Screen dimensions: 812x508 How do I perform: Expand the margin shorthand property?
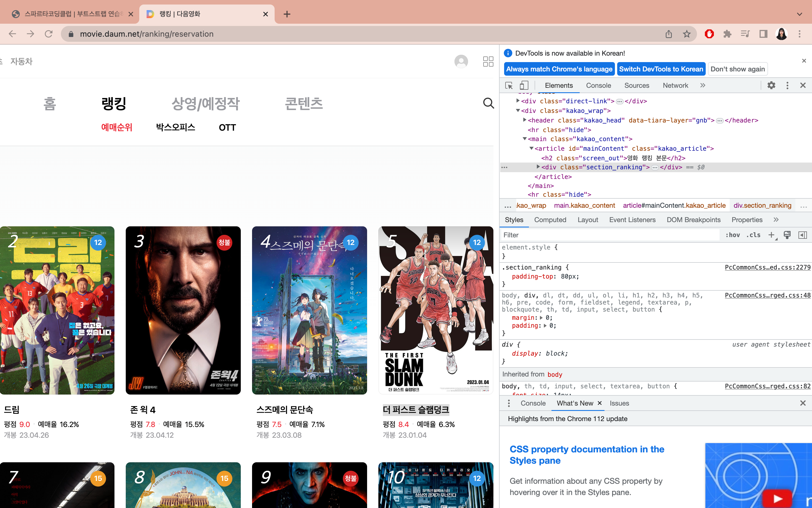541,317
